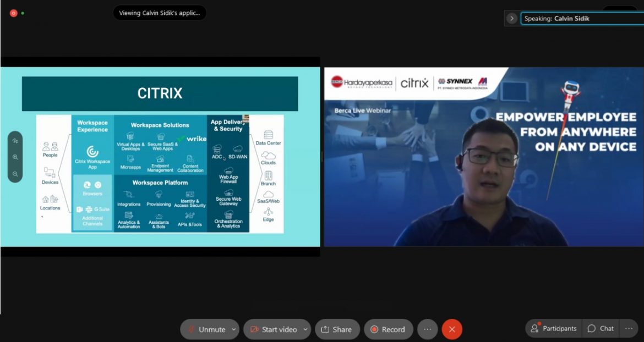Screen dimensions: 644x342
Task: Click the SD-WAN icon
Action: [x=238, y=149]
